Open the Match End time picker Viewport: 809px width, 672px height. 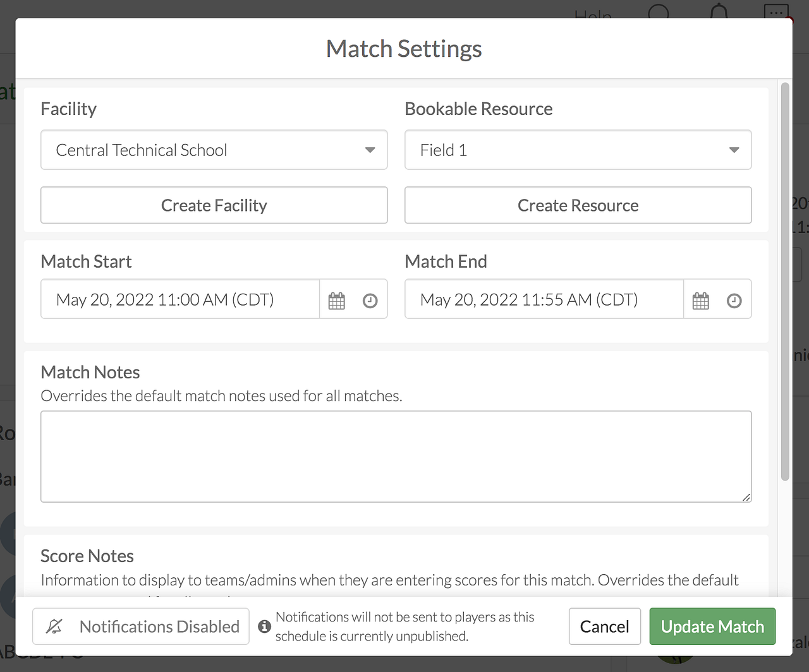(734, 301)
